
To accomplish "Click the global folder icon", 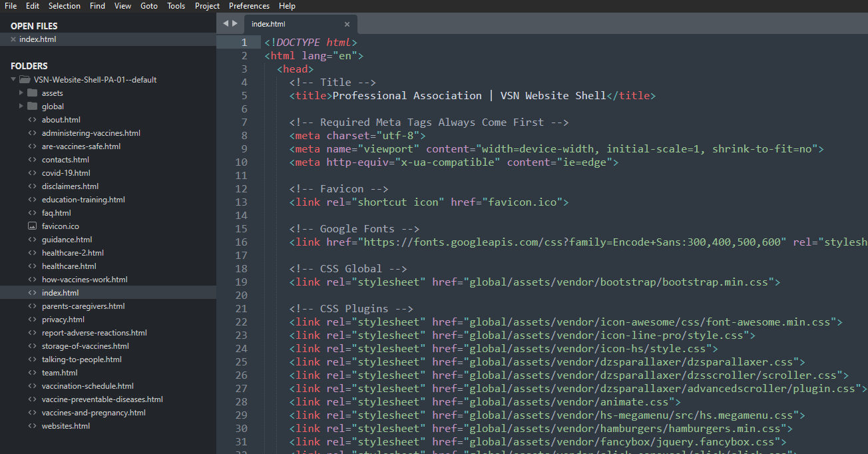I will click(32, 107).
